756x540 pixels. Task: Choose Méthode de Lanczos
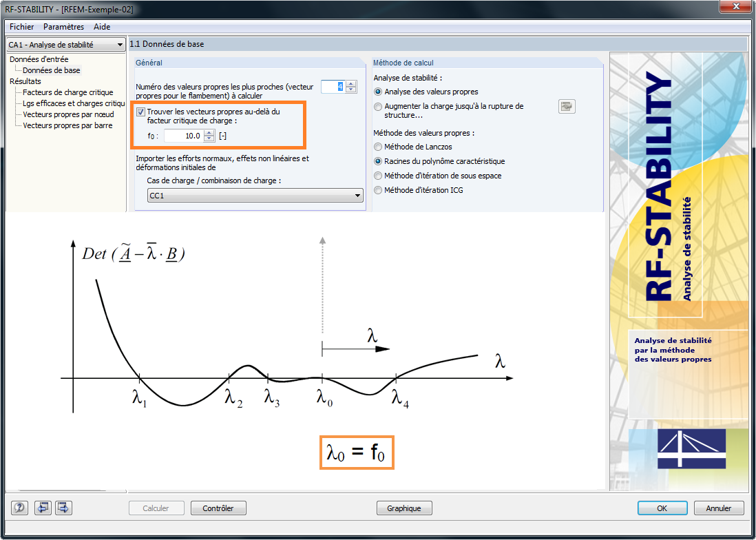click(378, 147)
